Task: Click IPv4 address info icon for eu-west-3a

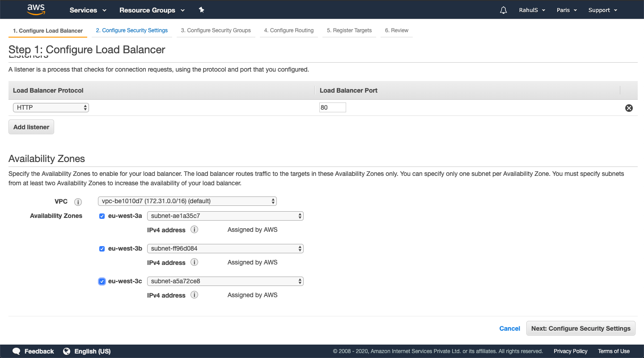Action: point(194,230)
